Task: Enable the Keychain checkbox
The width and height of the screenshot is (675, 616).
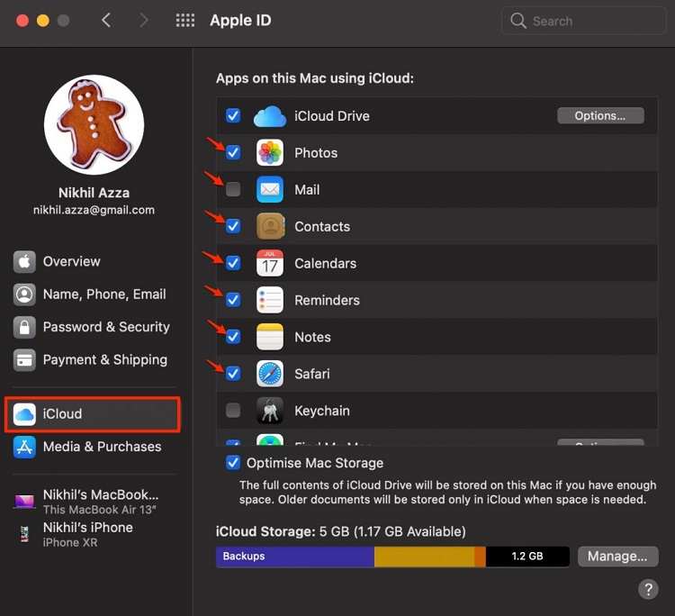Action: click(x=233, y=411)
